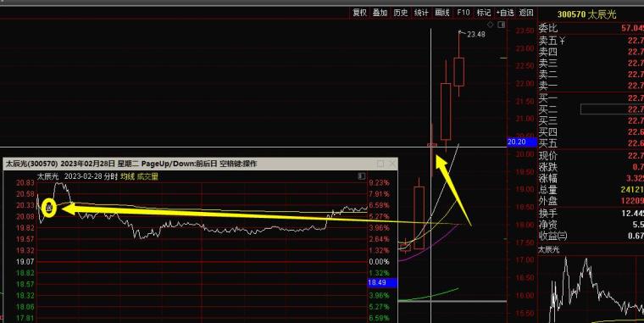Click the 分时 label in popup header

110,176
